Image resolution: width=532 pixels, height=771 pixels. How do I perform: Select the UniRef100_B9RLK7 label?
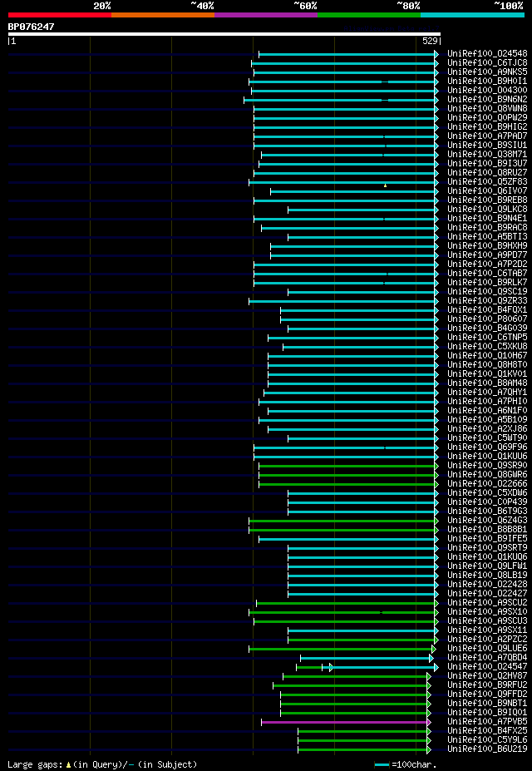click(x=487, y=282)
